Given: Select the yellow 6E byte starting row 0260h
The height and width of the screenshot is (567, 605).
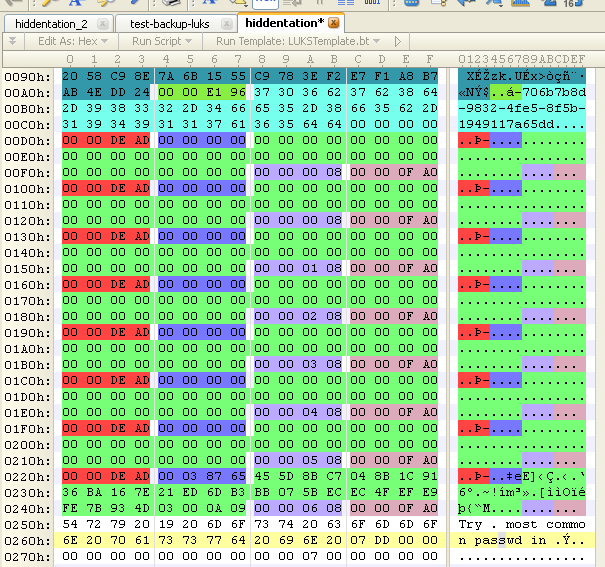Looking at the screenshot, I should 70,540.
